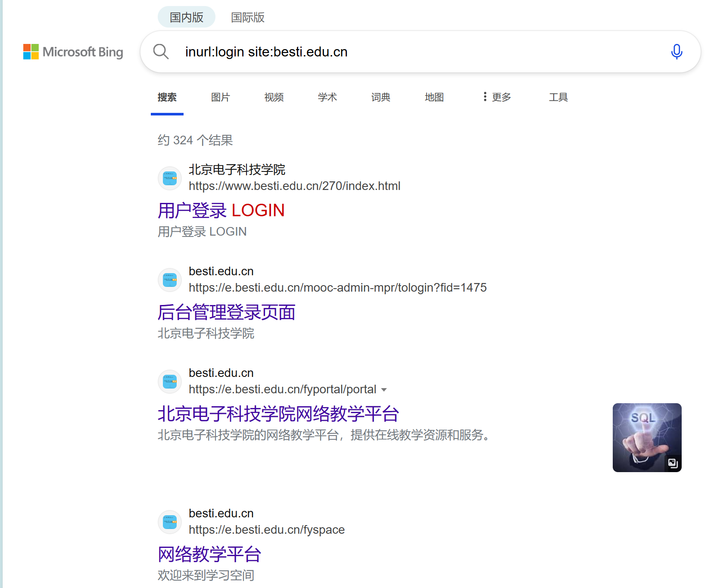Select the 地图 tab

pyautogui.click(x=434, y=97)
